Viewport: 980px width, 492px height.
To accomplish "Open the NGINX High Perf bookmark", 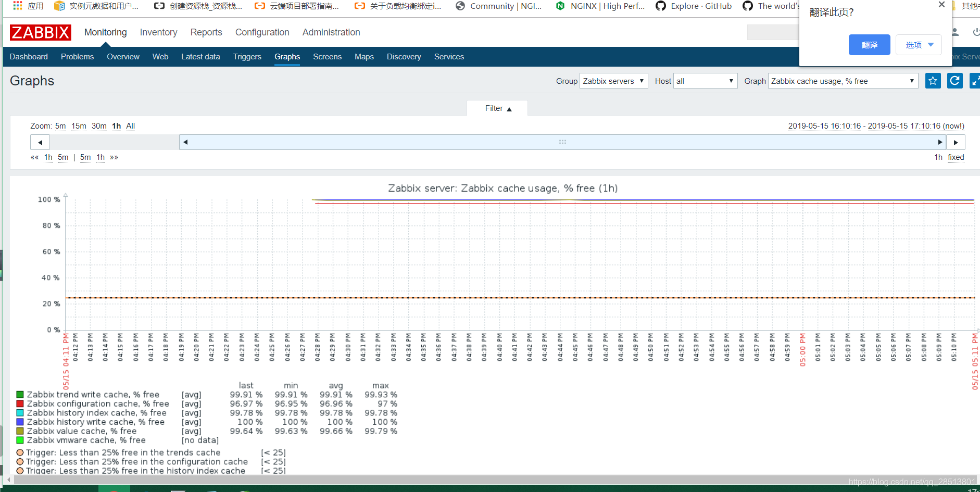I will click(x=600, y=6).
